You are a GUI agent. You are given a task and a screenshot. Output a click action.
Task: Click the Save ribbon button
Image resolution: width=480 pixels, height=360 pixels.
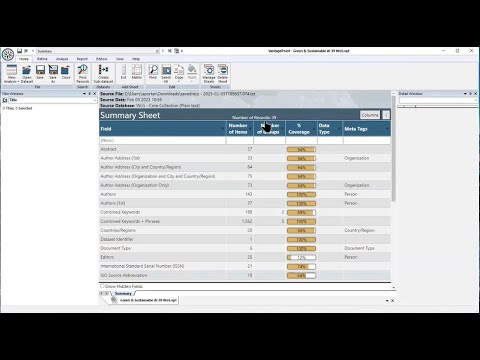(40, 72)
